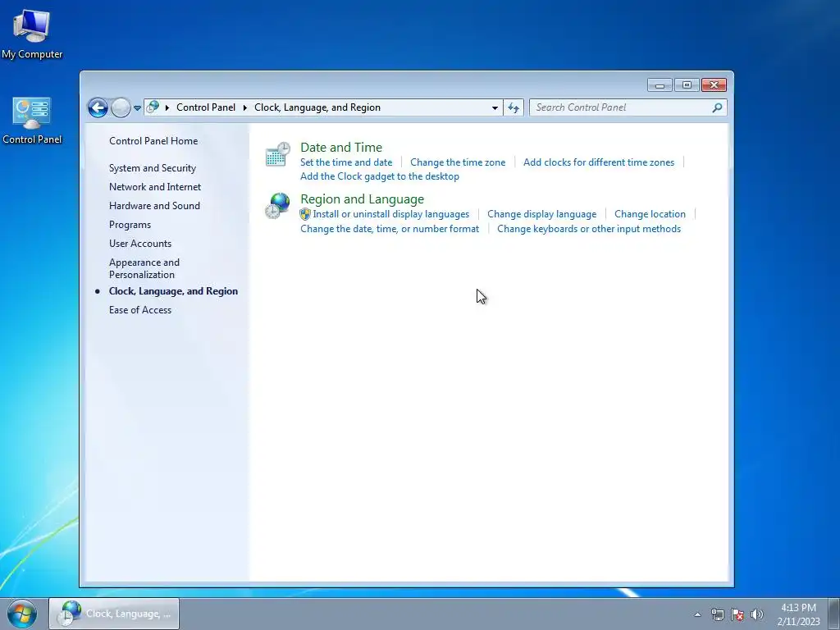Click Change display language

point(541,214)
